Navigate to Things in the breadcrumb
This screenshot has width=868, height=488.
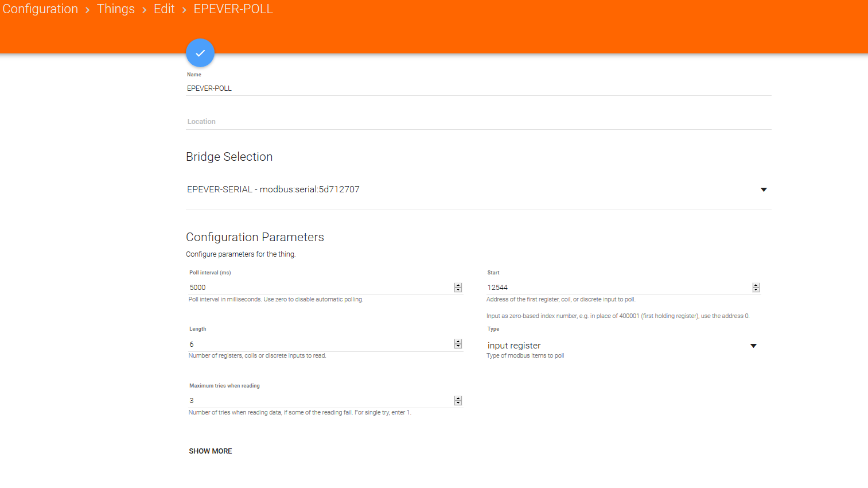tap(116, 9)
